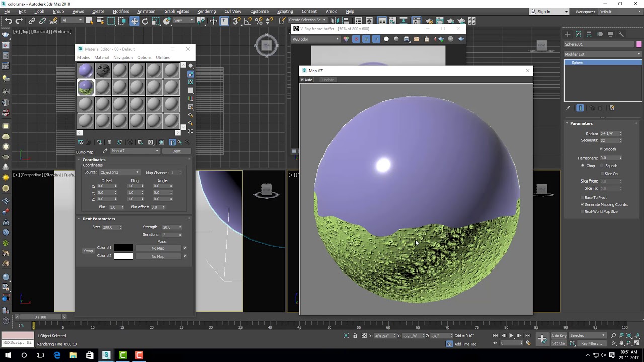Open the Source Object XYZ dropdown
Screen dimensions: 644x362
coord(119,172)
